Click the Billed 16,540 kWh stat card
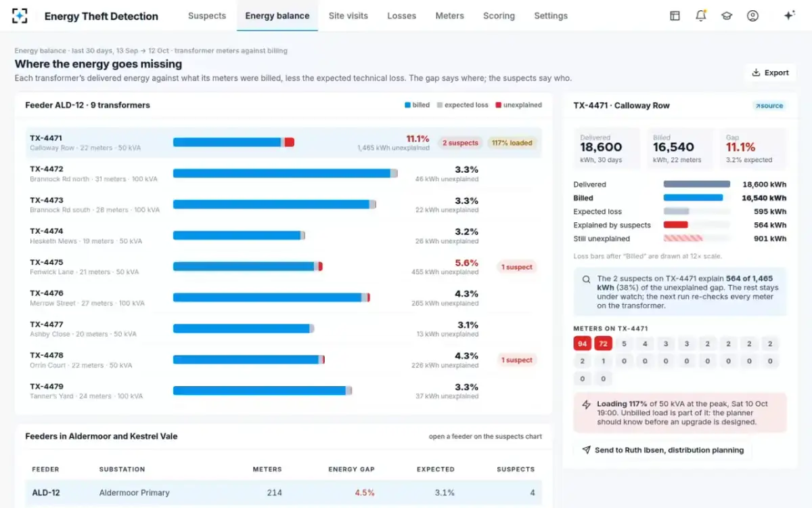This screenshot has height=508, width=812. pyautogui.click(x=680, y=148)
